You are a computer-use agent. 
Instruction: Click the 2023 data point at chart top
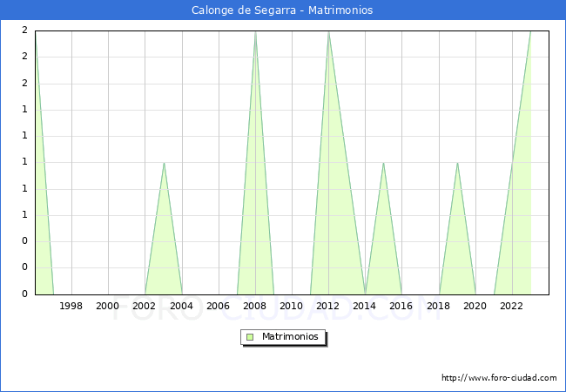[530, 31]
